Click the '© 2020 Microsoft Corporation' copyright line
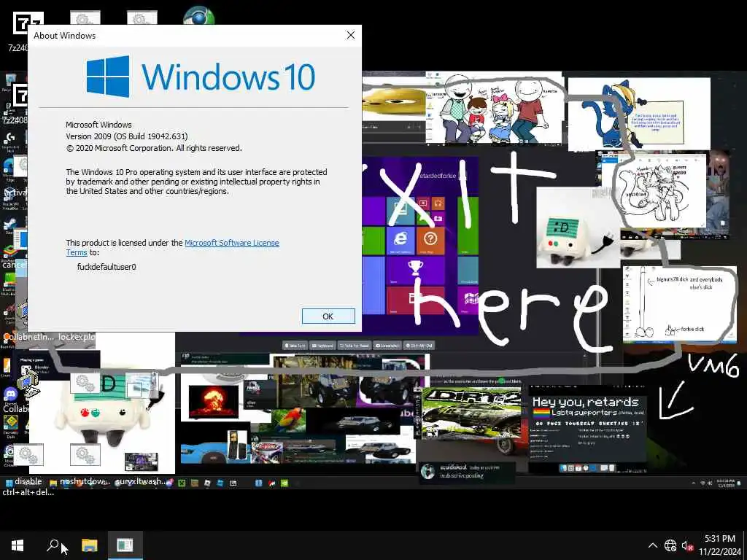Image resolution: width=747 pixels, height=560 pixels. 154,148
